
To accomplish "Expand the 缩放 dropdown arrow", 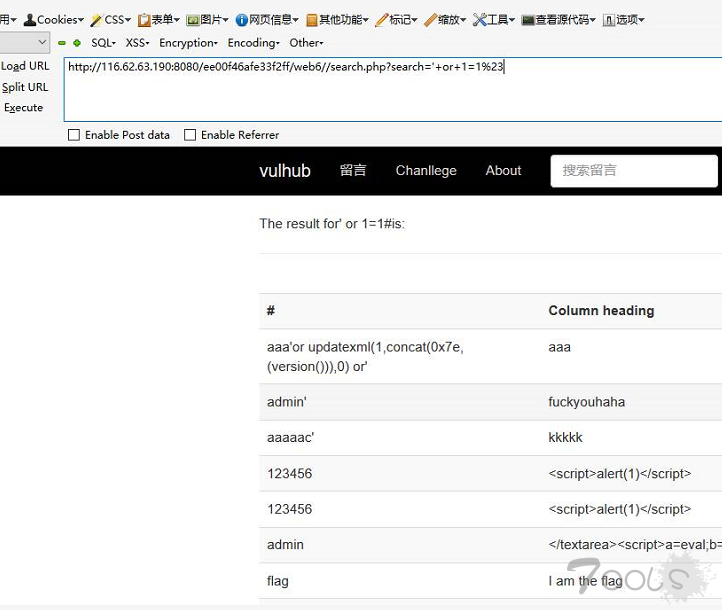I will coord(463,20).
